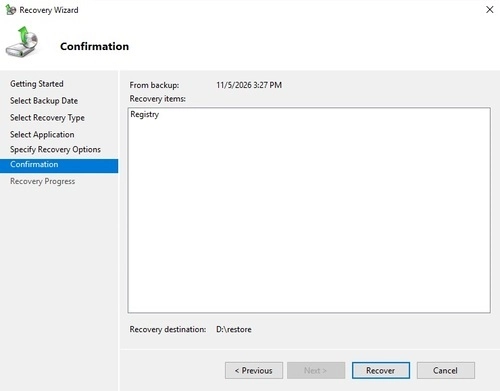Viewport: 500px width, 391px height.
Task: Click the From backup label
Action: pos(154,85)
